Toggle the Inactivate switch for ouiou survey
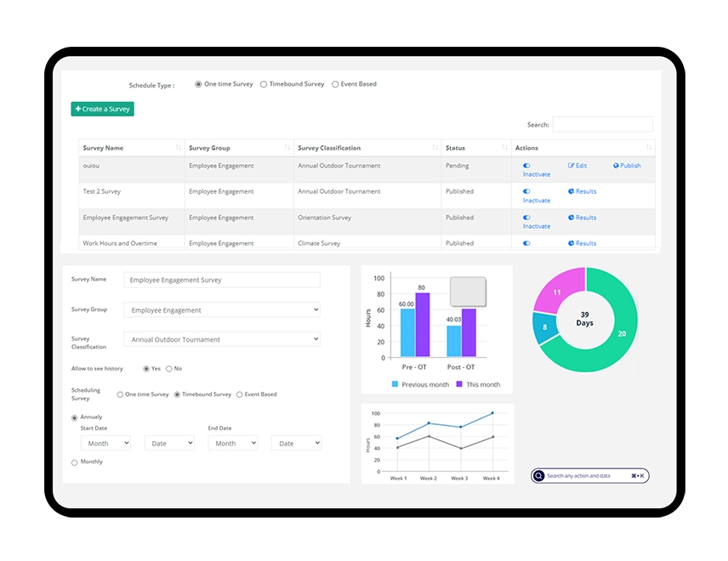Image resolution: width=728 pixels, height=561 pixels. [x=527, y=166]
